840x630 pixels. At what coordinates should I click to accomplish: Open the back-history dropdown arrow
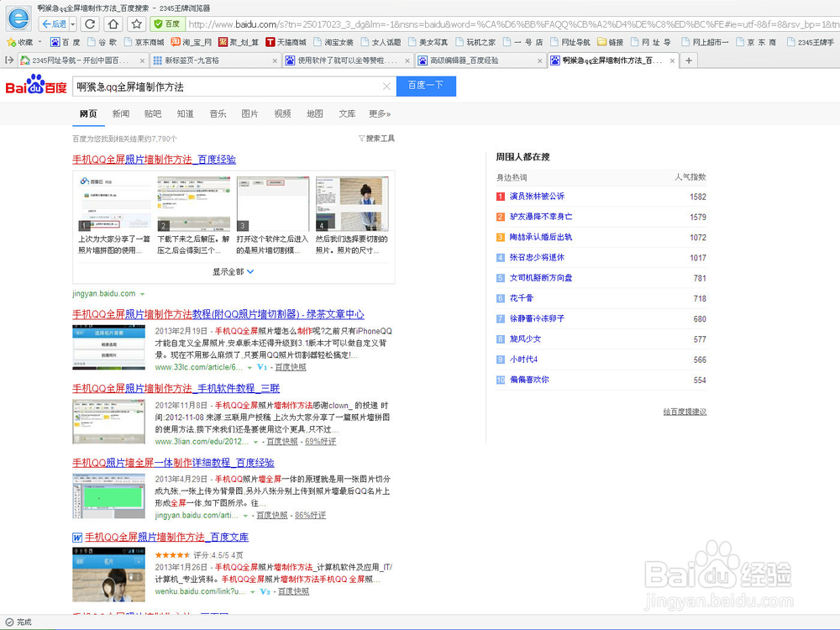[73, 24]
